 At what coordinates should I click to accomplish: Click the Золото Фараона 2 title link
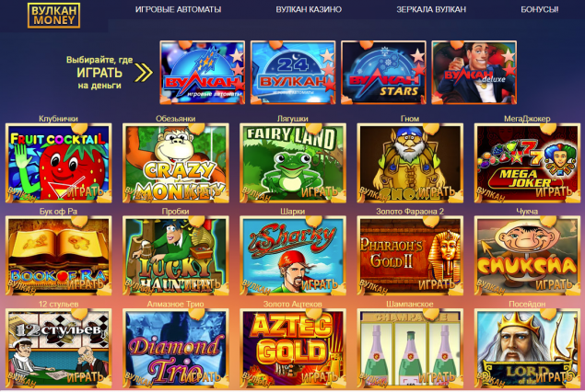(410, 212)
